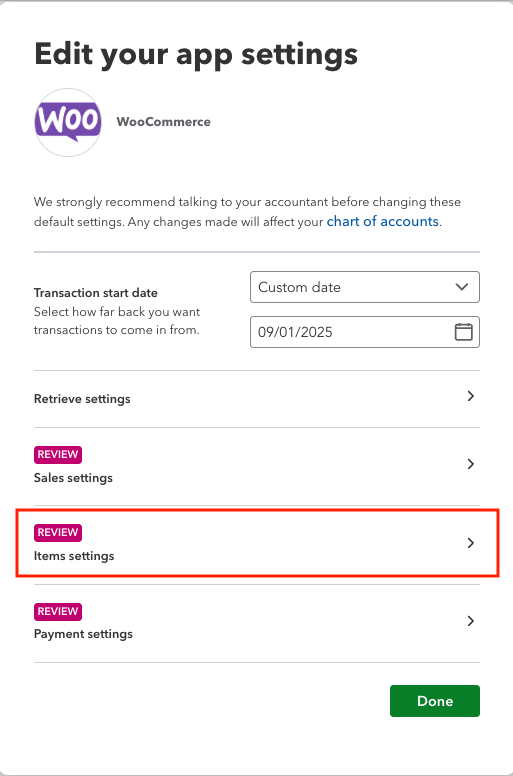This screenshot has width=513, height=776.
Task: Open the calendar picker icon
Action: [x=464, y=332]
